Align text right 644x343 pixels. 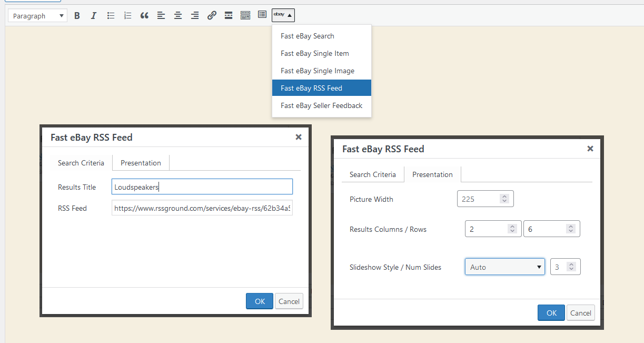pos(195,16)
